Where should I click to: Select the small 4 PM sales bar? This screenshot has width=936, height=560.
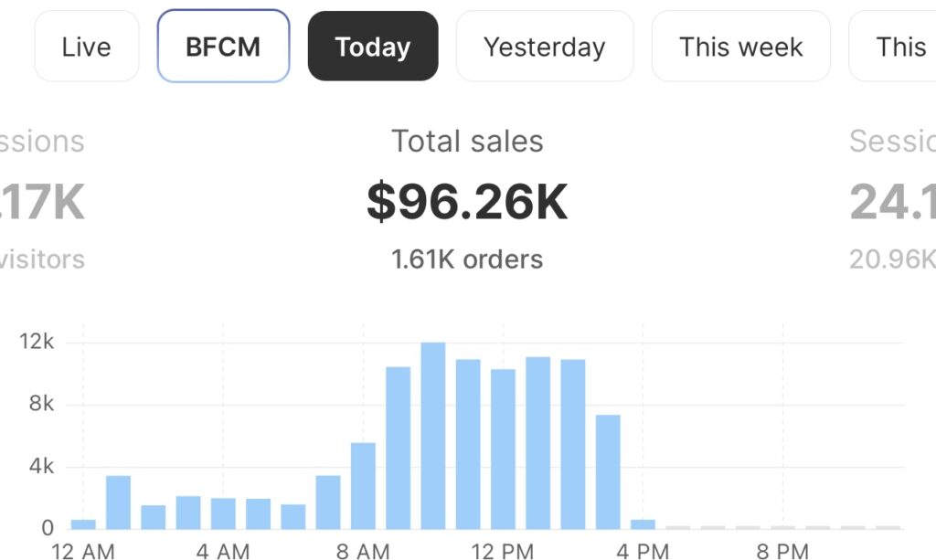pyautogui.click(x=643, y=523)
